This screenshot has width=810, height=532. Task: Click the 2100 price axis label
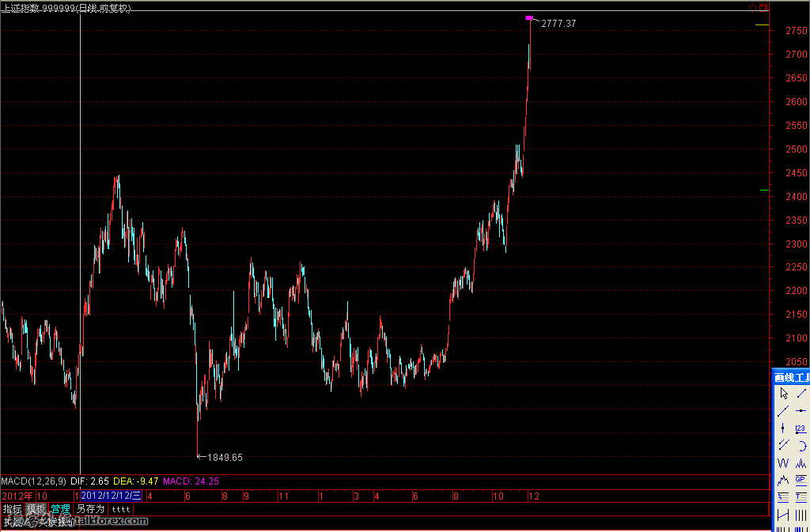[x=796, y=338]
